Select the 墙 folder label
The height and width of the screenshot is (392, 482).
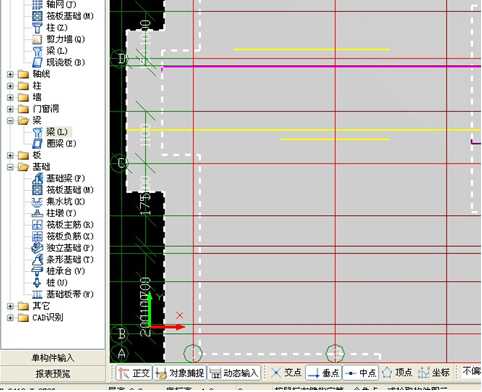[x=37, y=97]
